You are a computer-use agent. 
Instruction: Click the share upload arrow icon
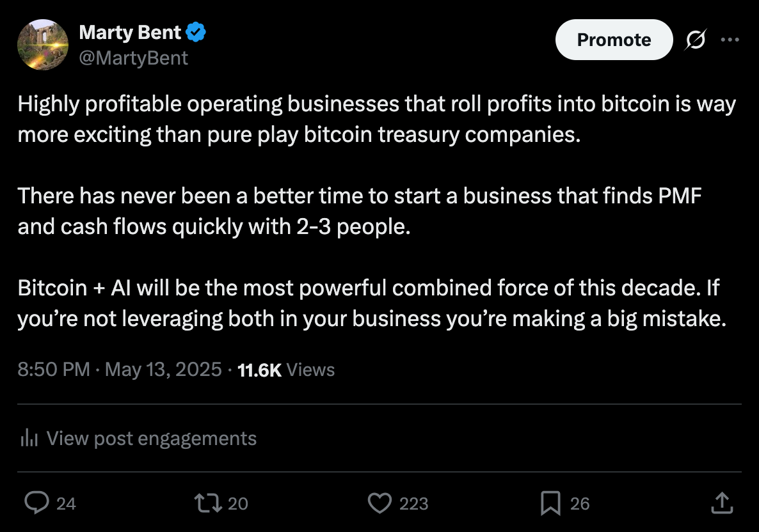point(722,503)
